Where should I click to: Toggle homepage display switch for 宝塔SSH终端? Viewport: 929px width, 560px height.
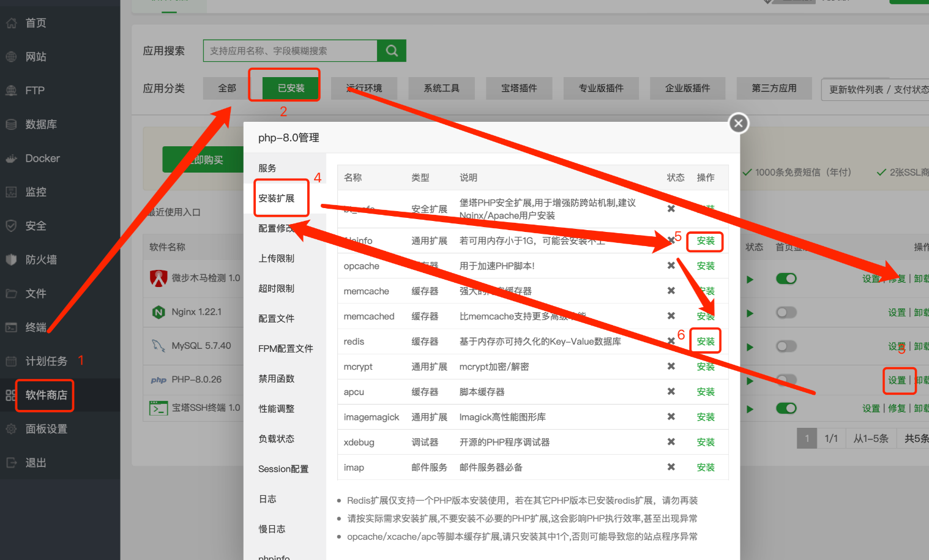pyautogui.click(x=786, y=408)
